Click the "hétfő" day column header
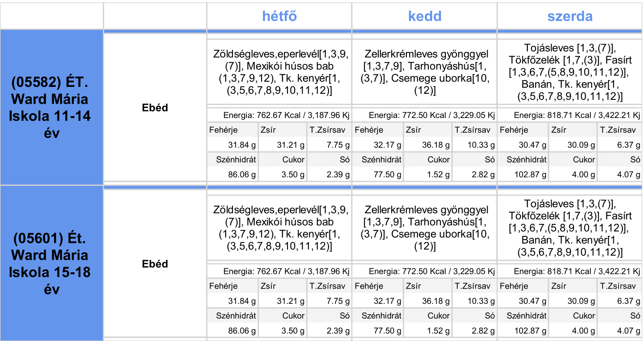 [x=279, y=16]
